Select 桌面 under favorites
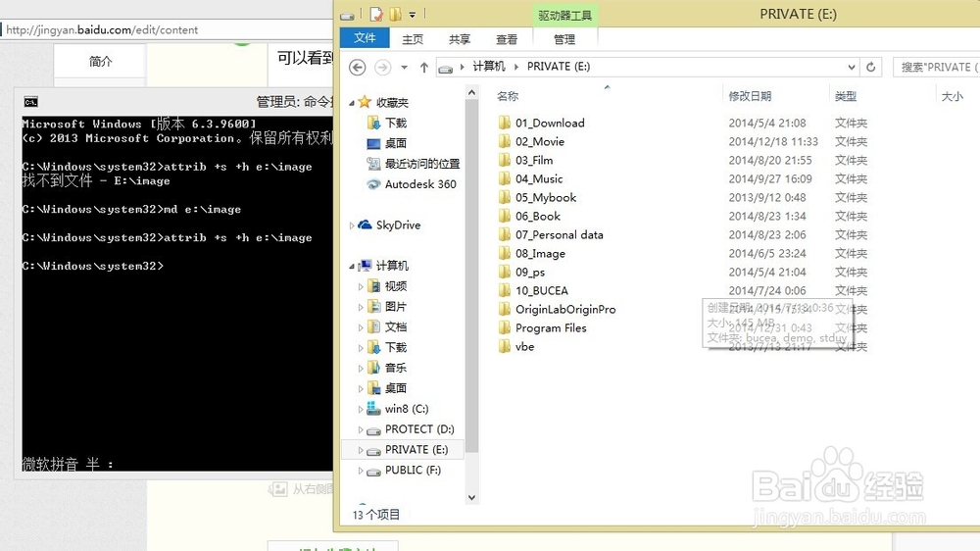This screenshot has width=980, height=551. click(x=396, y=143)
